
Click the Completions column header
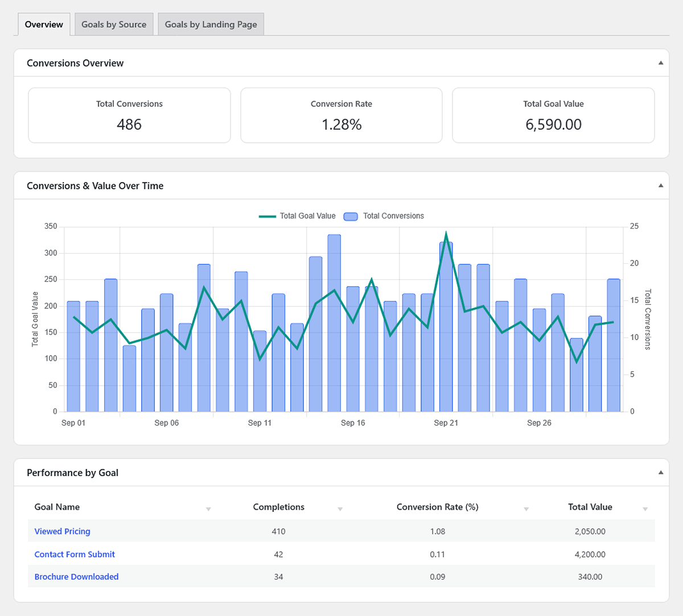tap(278, 507)
